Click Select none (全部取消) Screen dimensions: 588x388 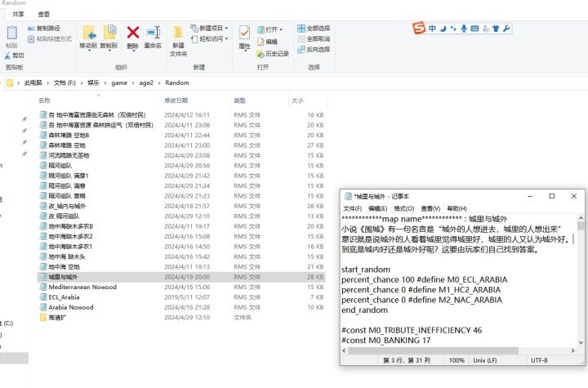click(314, 38)
